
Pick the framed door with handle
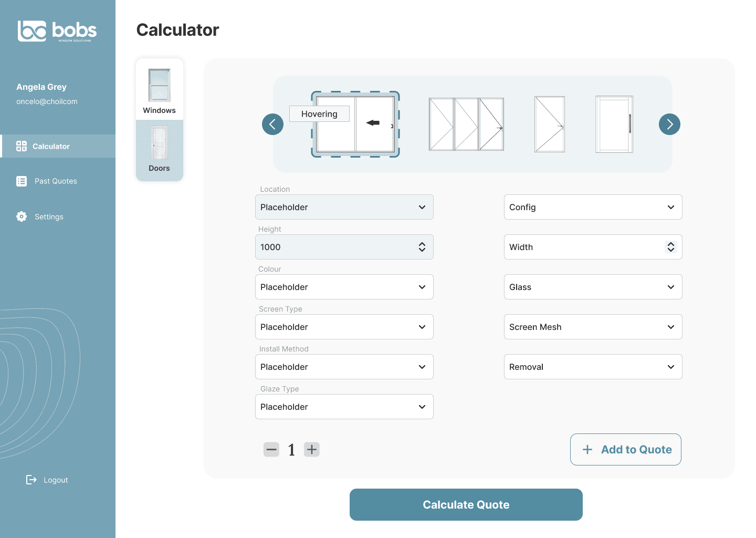[614, 125]
